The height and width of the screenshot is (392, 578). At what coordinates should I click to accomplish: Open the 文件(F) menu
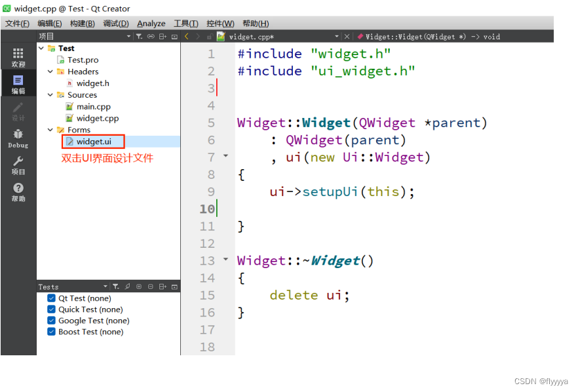click(x=17, y=24)
